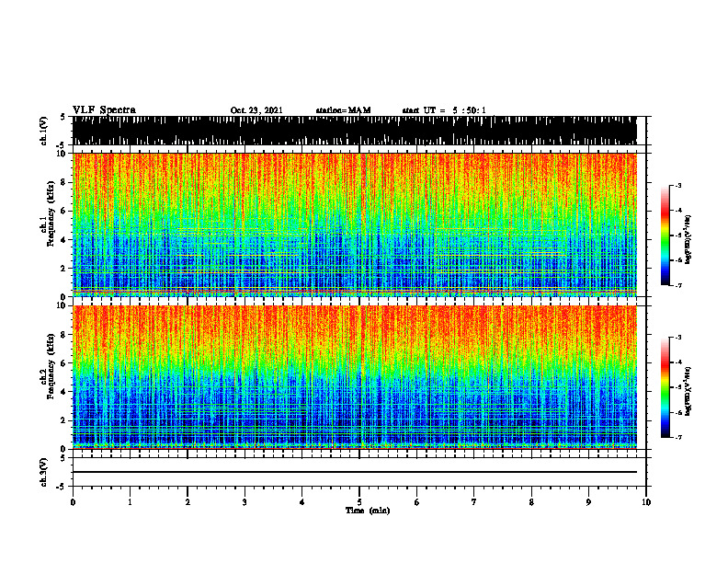This screenshot has width=728, height=563.
Task: Click the ch.2 spectrogram panel
Action: [x=355, y=377]
